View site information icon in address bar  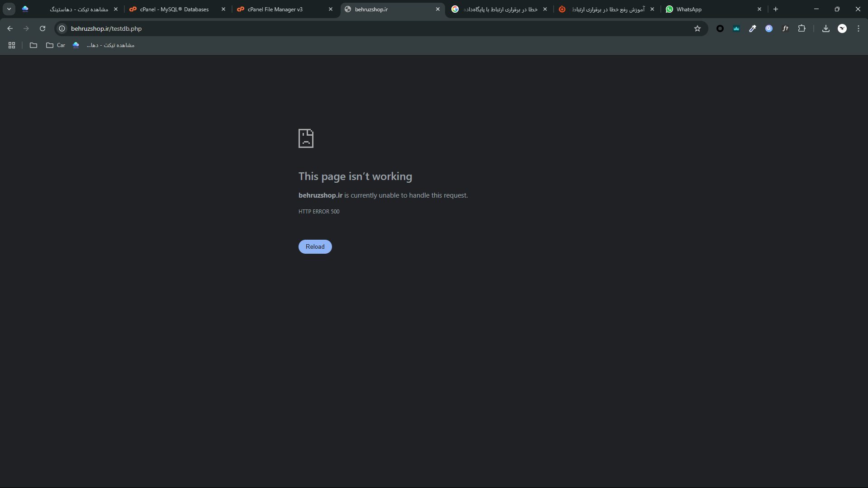[62, 28]
